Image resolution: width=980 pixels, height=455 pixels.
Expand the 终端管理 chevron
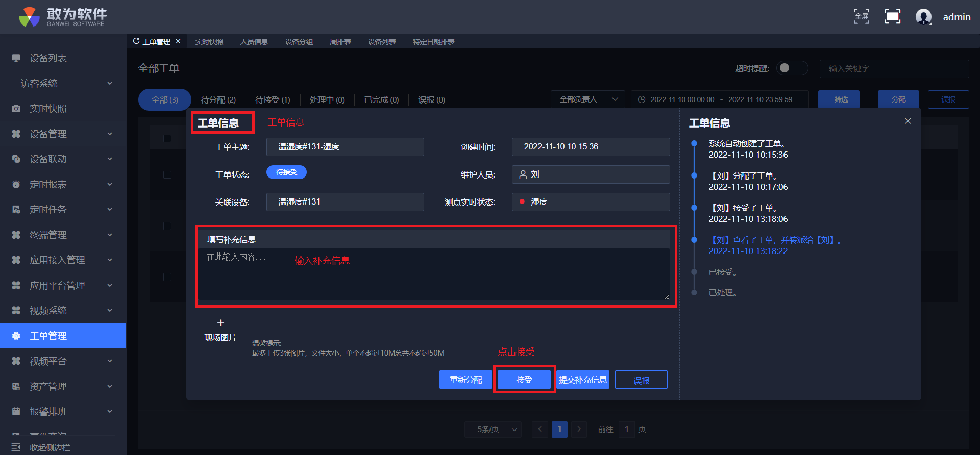[x=110, y=235]
